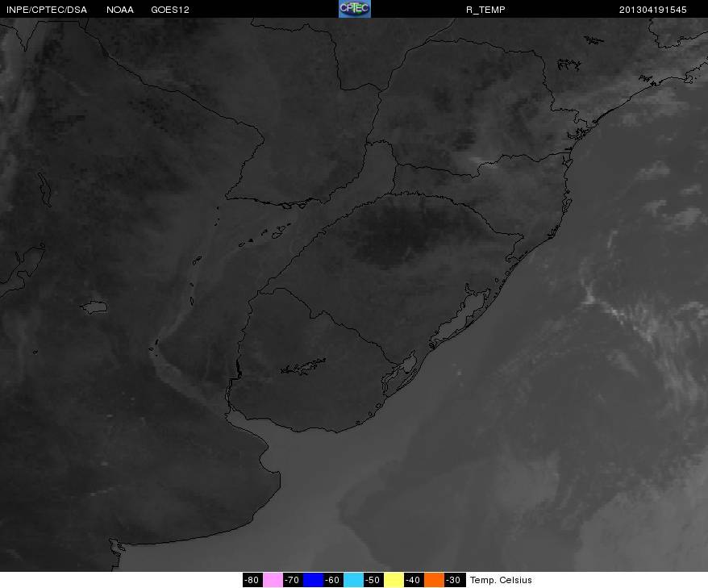This screenshot has height=588, width=708.
Task: Click the 201304191545 timestamp
Action: pyautogui.click(x=653, y=10)
